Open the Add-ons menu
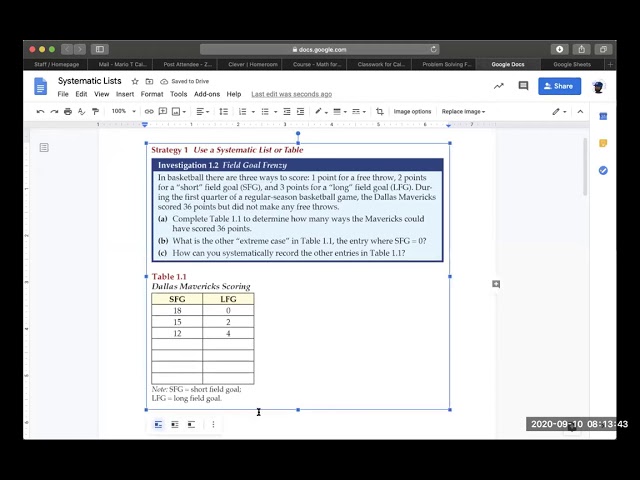 pos(207,94)
